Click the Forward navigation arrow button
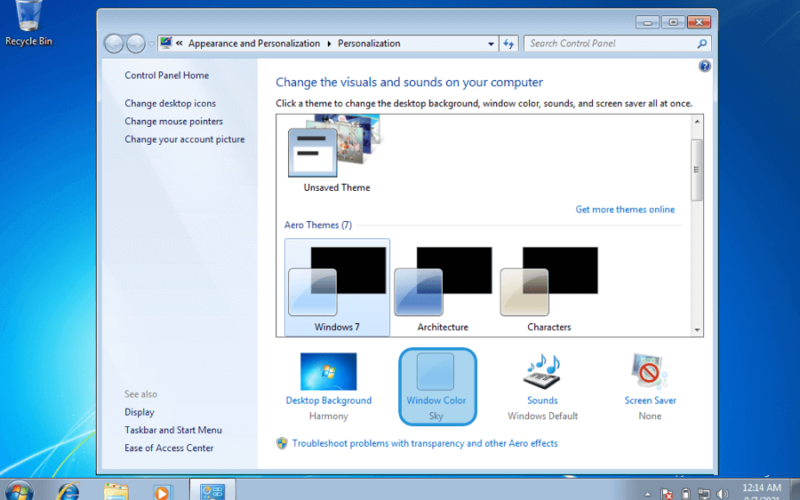The height and width of the screenshot is (500, 800). coord(136,44)
